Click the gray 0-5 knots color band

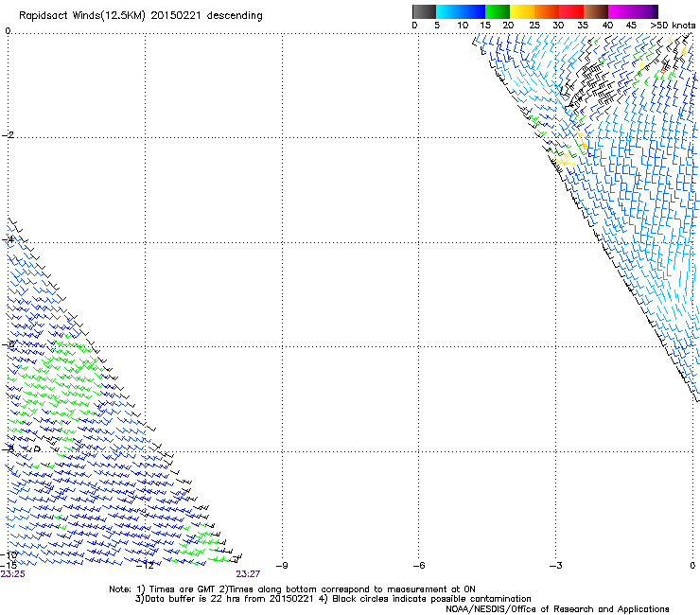pos(424,11)
